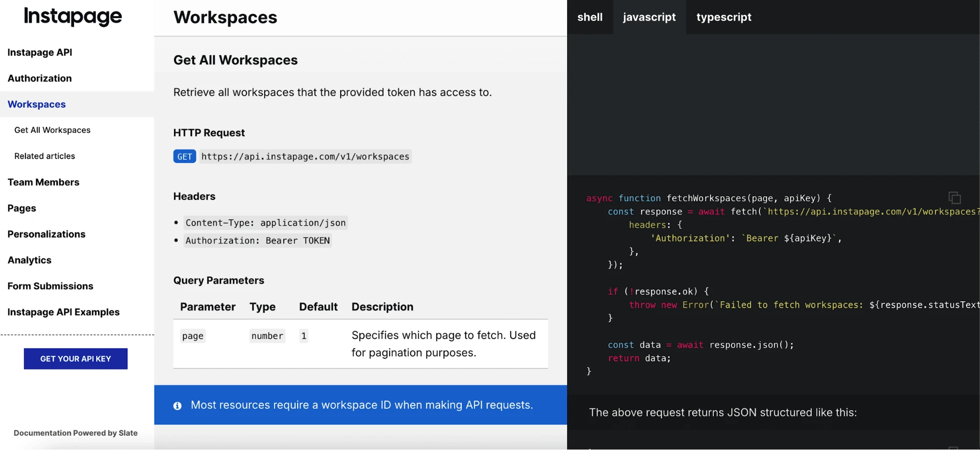The image size is (980, 450).
Task: Click the Query Parameters heading
Action: 219,281
